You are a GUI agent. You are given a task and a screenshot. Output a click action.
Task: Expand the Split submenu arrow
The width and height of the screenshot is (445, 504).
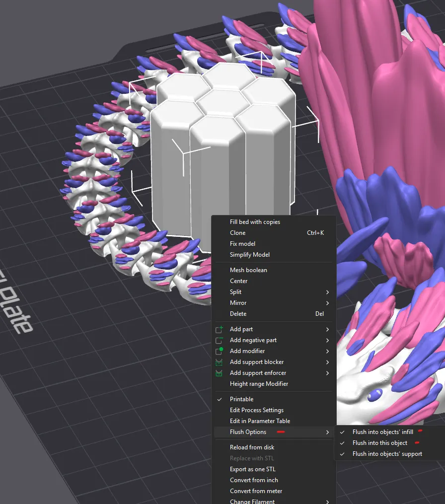click(x=327, y=292)
